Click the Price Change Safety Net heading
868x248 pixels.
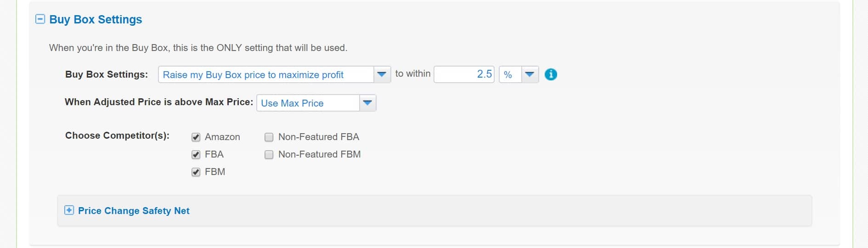pyautogui.click(x=134, y=211)
